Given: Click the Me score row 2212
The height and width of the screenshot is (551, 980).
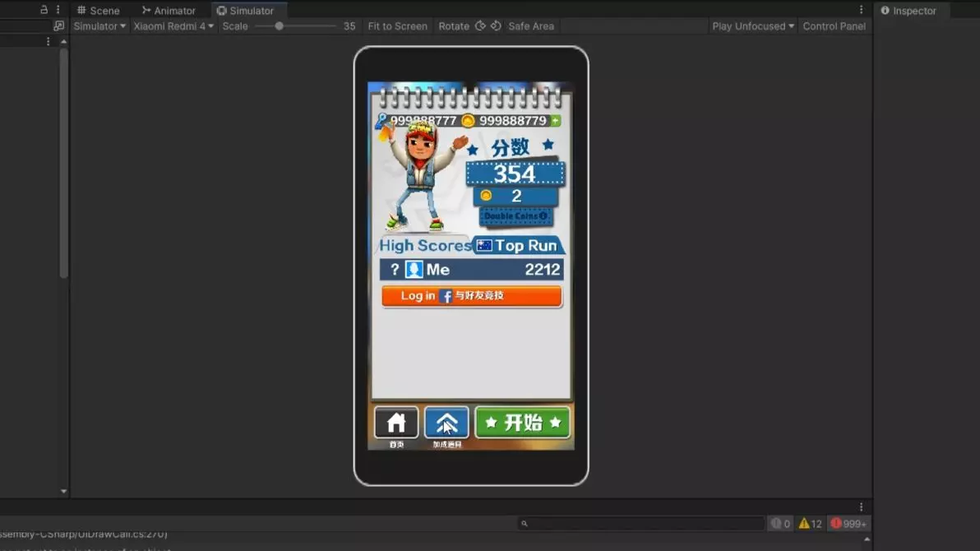Looking at the screenshot, I should click(x=472, y=270).
